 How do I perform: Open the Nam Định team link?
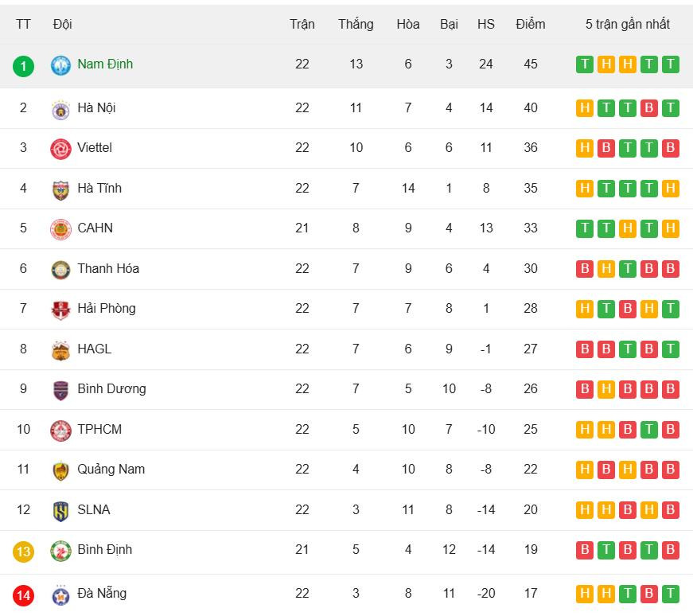tap(105, 64)
